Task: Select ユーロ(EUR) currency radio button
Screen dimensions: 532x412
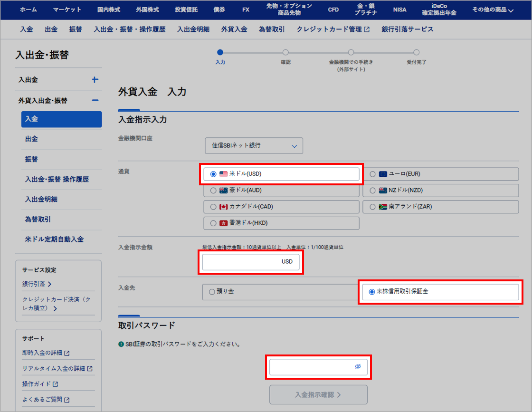Action: pos(372,174)
